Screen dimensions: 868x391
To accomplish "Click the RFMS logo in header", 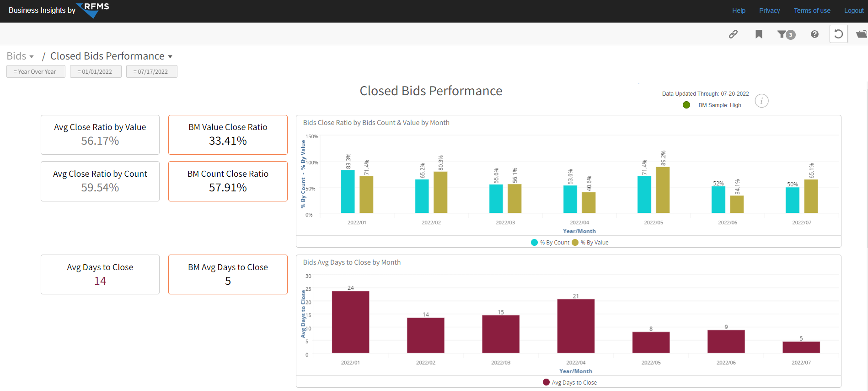I will pos(93,10).
